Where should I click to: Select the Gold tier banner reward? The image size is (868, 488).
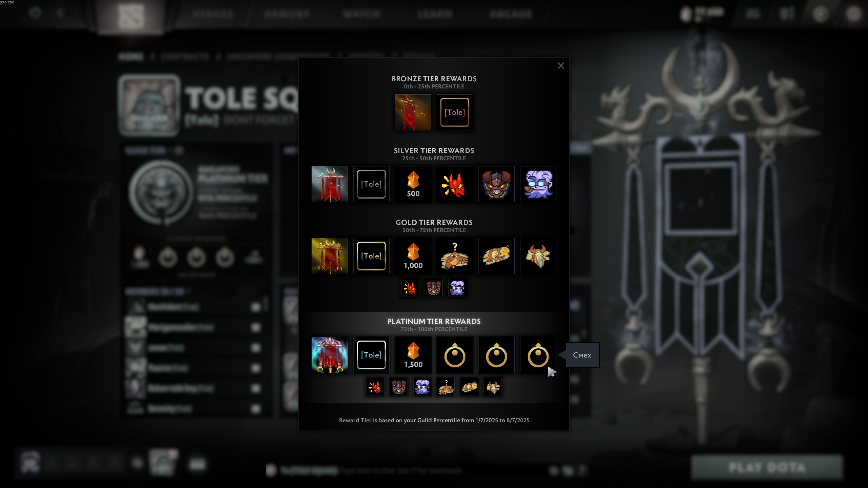click(330, 256)
